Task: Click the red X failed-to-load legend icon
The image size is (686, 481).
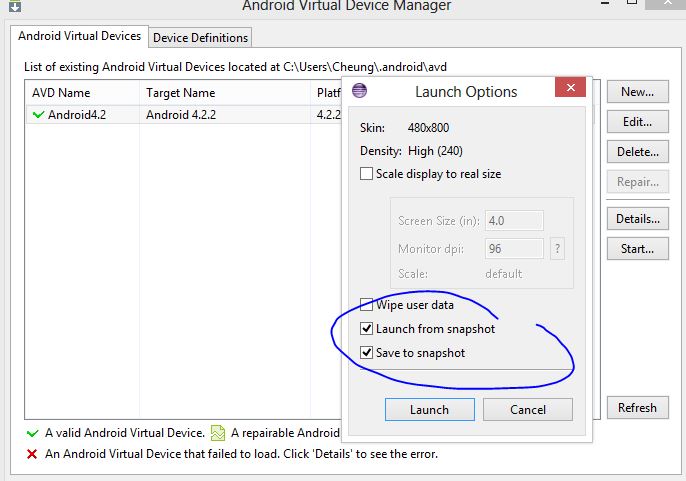Action: 32,454
